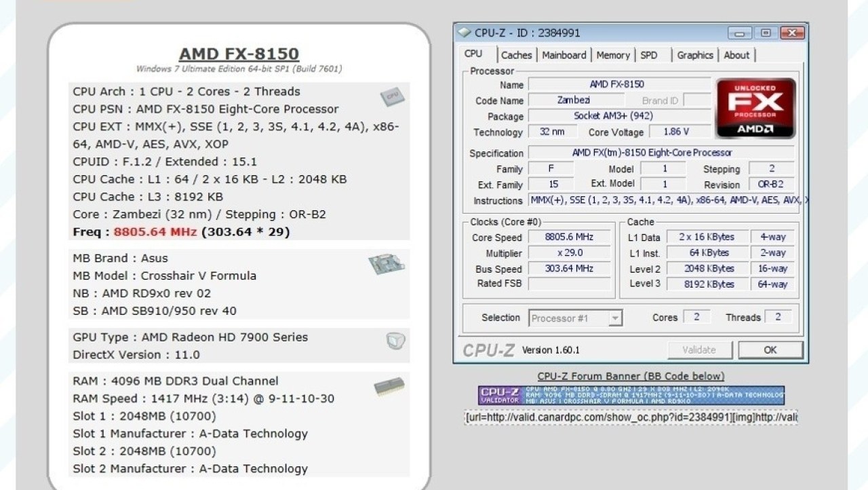Click the empty Rated FSB field

569,284
